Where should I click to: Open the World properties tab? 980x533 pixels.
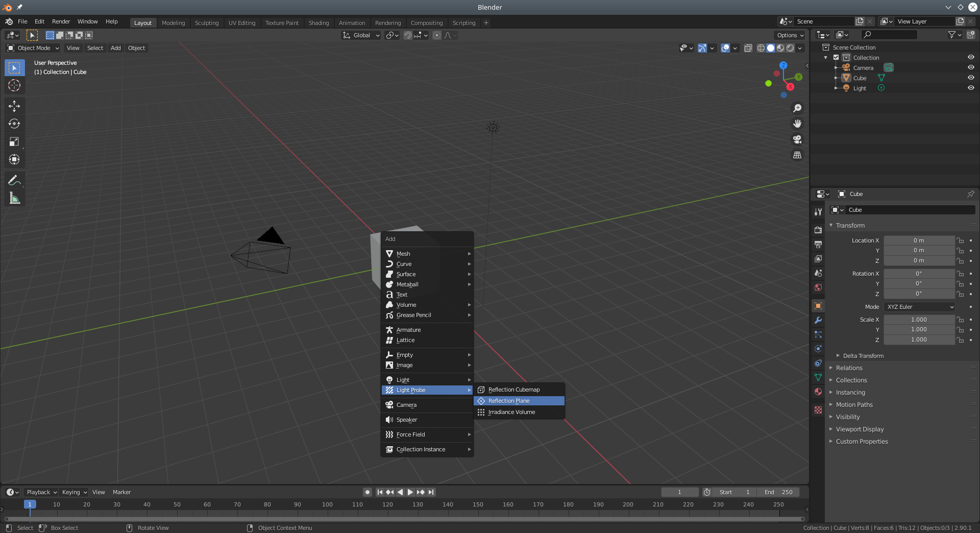click(x=818, y=287)
